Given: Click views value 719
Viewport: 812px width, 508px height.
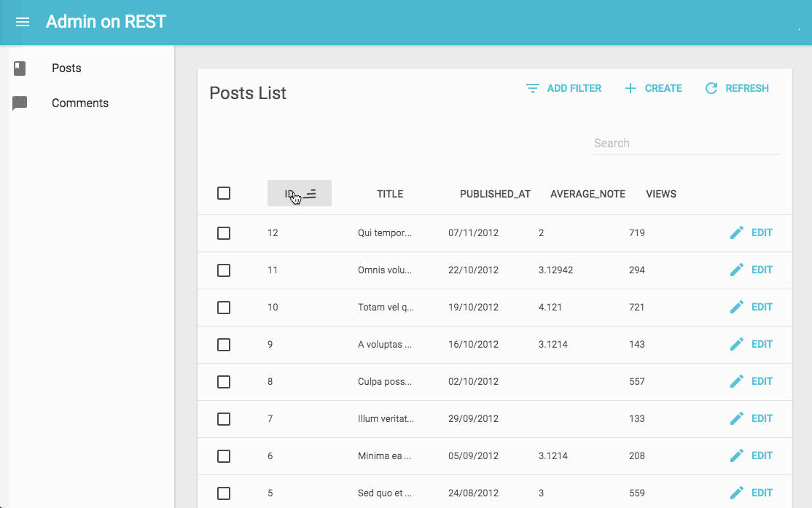Looking at the screenshot, I should click(x=637, y=233).
